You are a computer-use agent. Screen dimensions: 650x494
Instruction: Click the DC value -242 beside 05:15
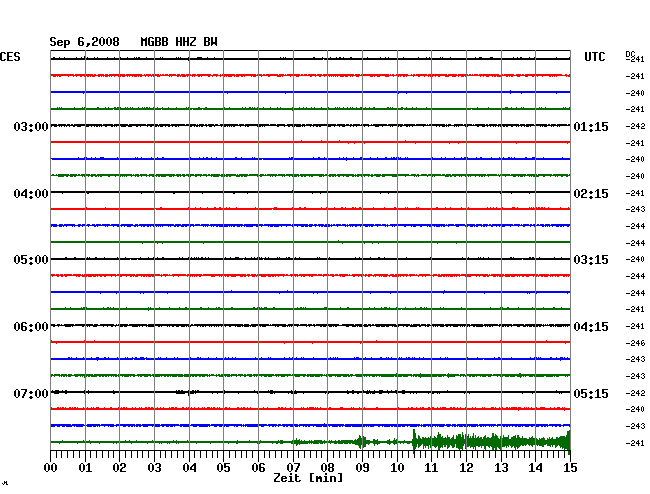pos(635,393)
